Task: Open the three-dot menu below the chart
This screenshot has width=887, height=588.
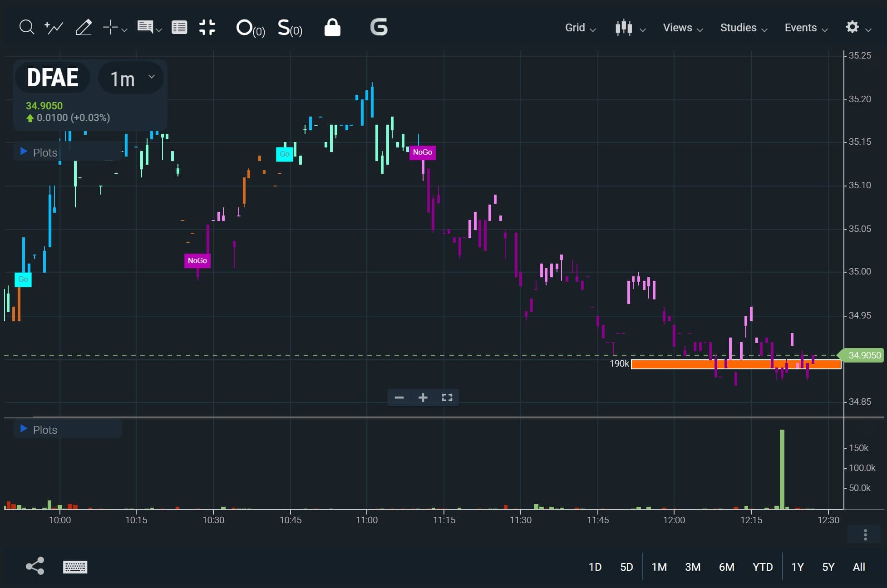Action: point(864,534)
